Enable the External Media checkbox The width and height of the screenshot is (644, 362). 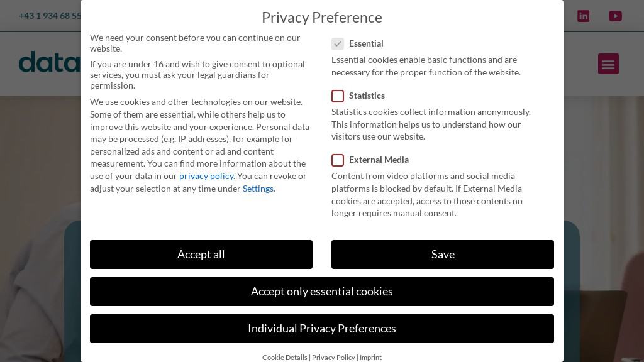click(338, 160)
